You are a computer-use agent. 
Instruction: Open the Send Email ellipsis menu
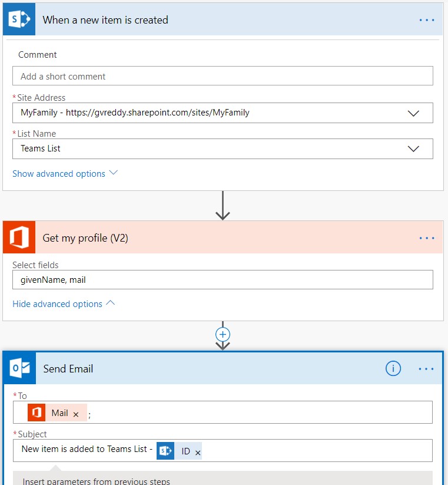426,368
